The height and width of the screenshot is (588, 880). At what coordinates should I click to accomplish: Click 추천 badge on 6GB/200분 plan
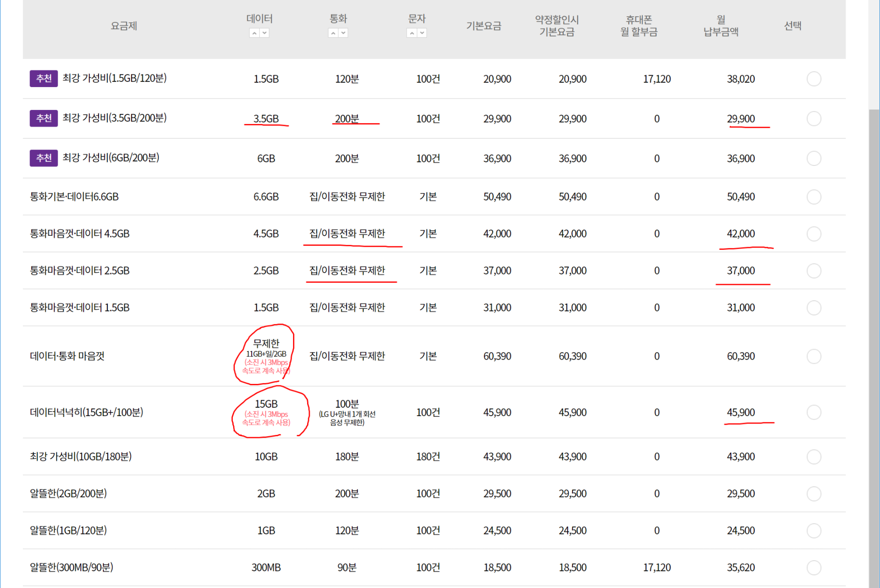[x=44, y=158]
